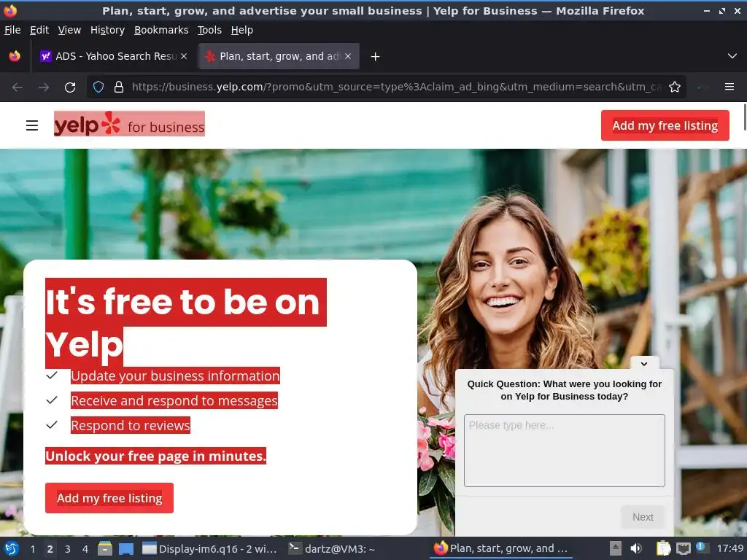Open Firefox application menu
This screenshot has width=747, height=560.
click(x=729, y=87)
